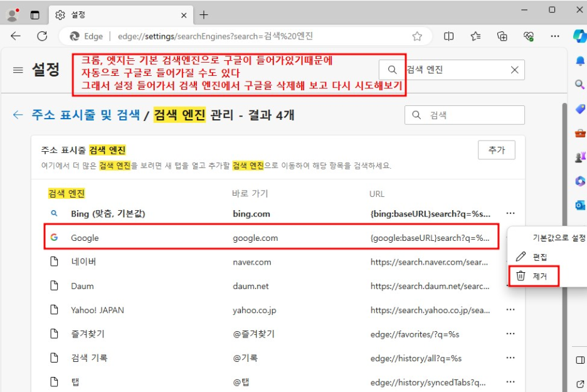Close the 설정 tab
587x392 pixels.
(x=184, y=15)
